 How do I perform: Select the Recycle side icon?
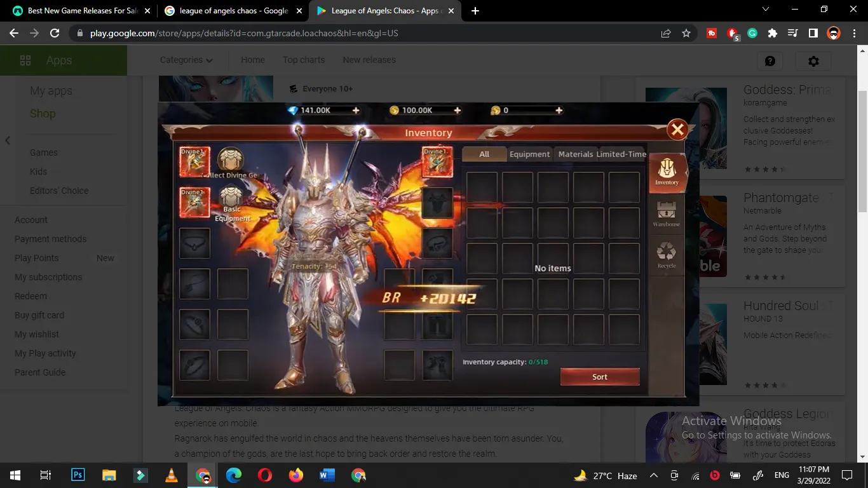point(667,255)
